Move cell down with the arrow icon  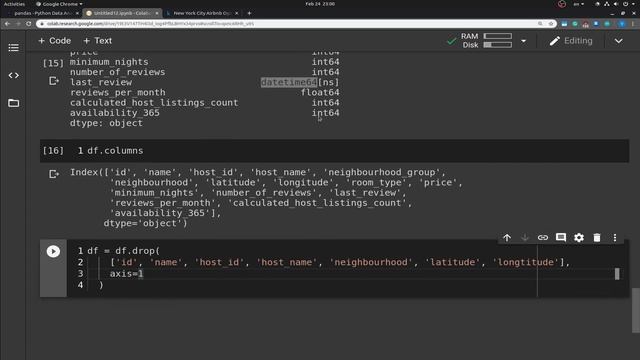pyautogui.click(x=525, y=238)
